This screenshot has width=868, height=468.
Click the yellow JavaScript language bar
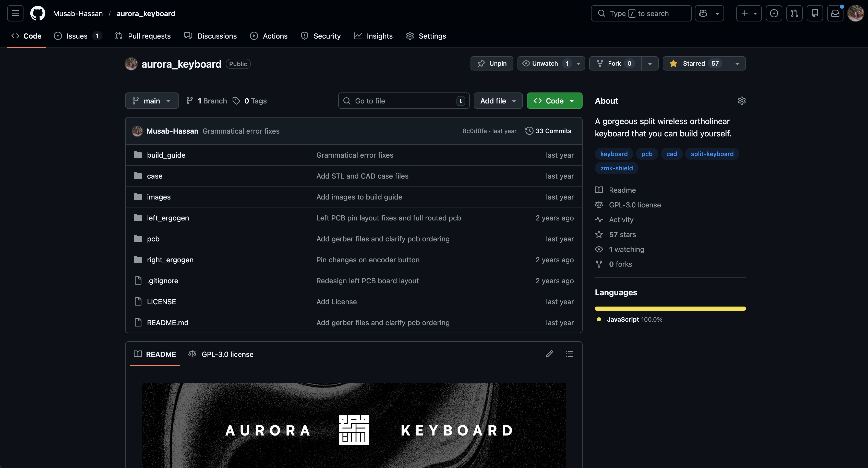[x=670, y=308]
